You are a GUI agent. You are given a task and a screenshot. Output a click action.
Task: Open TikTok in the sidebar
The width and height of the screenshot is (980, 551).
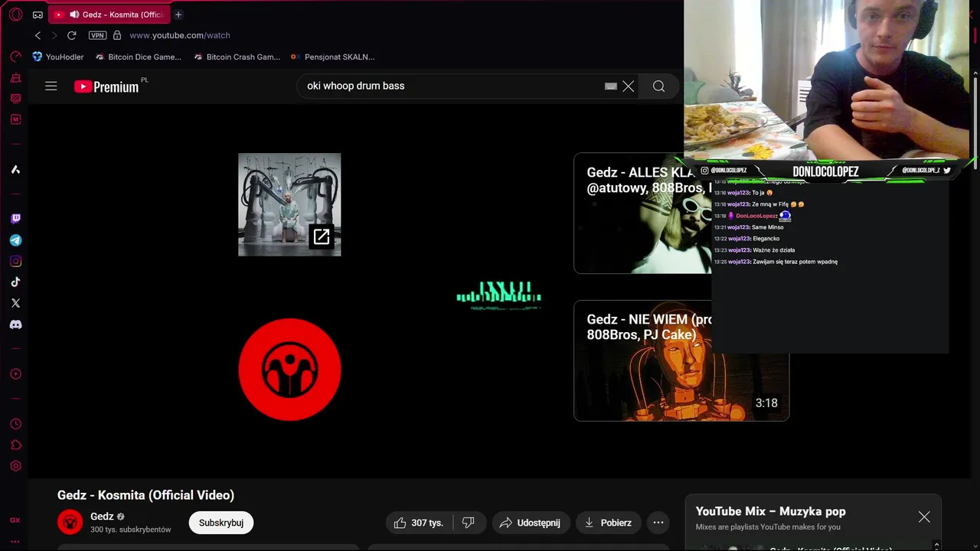pos(15,282)
